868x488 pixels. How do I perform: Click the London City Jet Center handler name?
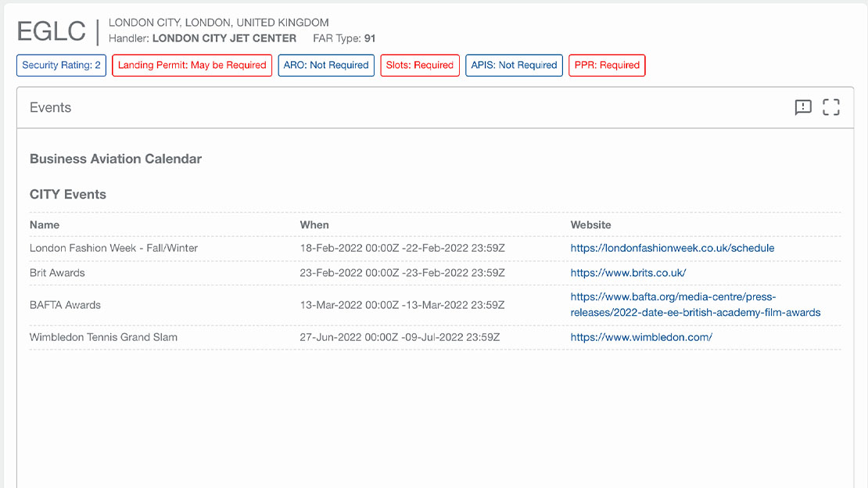click(x=224, y=38)
